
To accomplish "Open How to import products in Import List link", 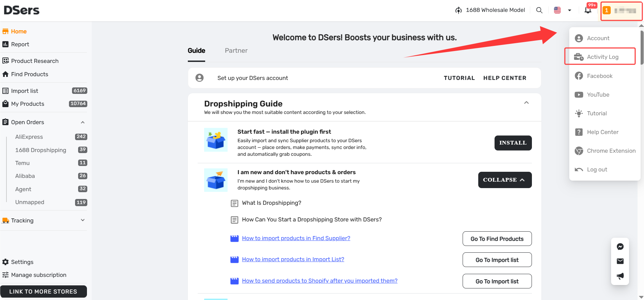I will tap(293, 260).
